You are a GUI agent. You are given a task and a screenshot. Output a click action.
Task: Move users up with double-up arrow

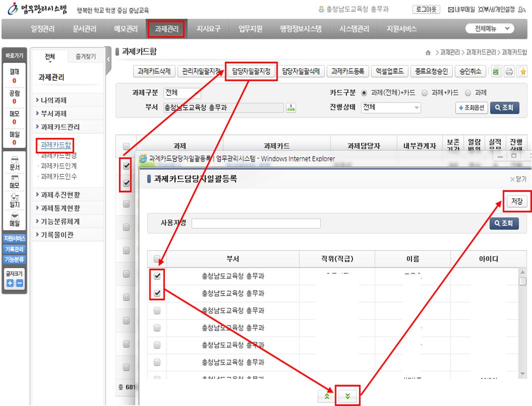coord(326,396)
